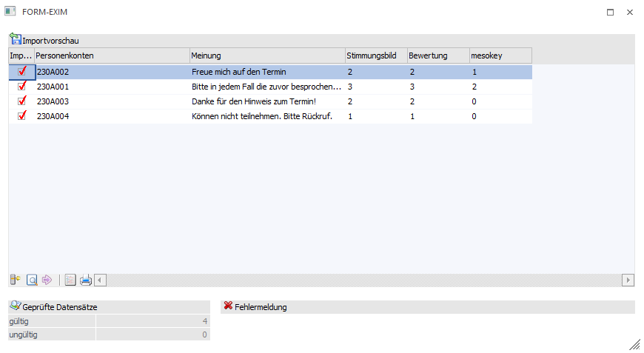The height and width of the screenshot is (353, 644).
Task: Select 'Freue mich auf den Termin' cell
Action: pyautogui.click(x=267, y=72)
